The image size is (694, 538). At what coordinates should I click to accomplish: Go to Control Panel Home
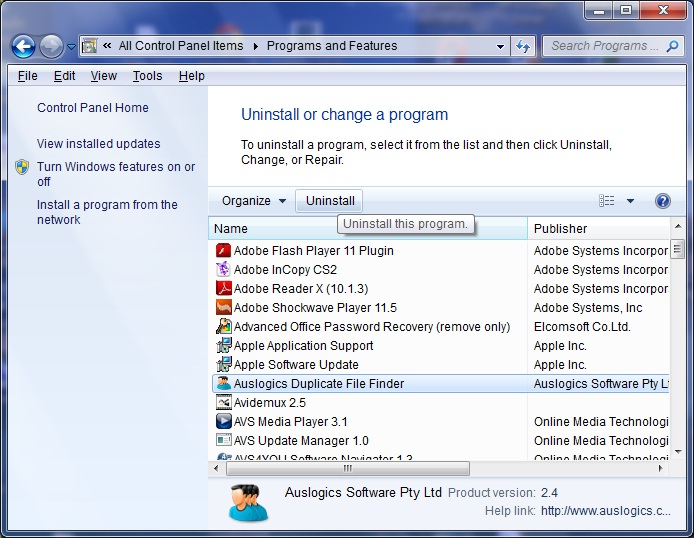pyautogui.click(x=93, y=108)
